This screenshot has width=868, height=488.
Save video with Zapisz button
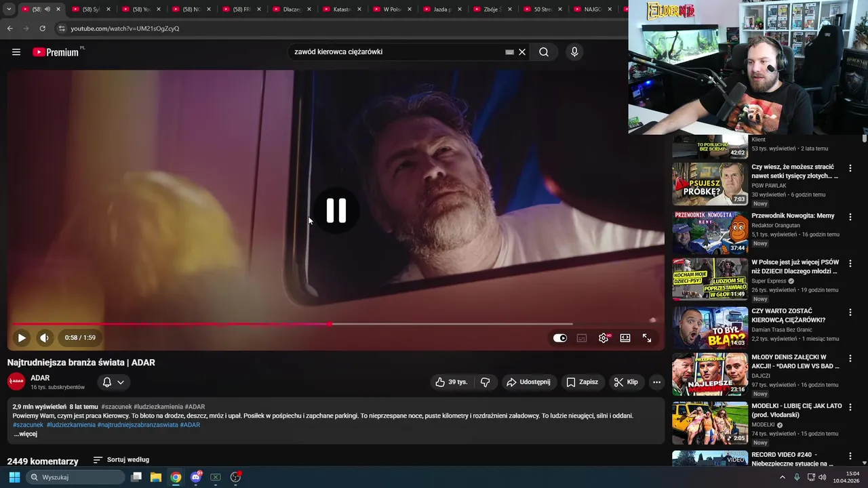pyautogui.click(x=583, y=382)
